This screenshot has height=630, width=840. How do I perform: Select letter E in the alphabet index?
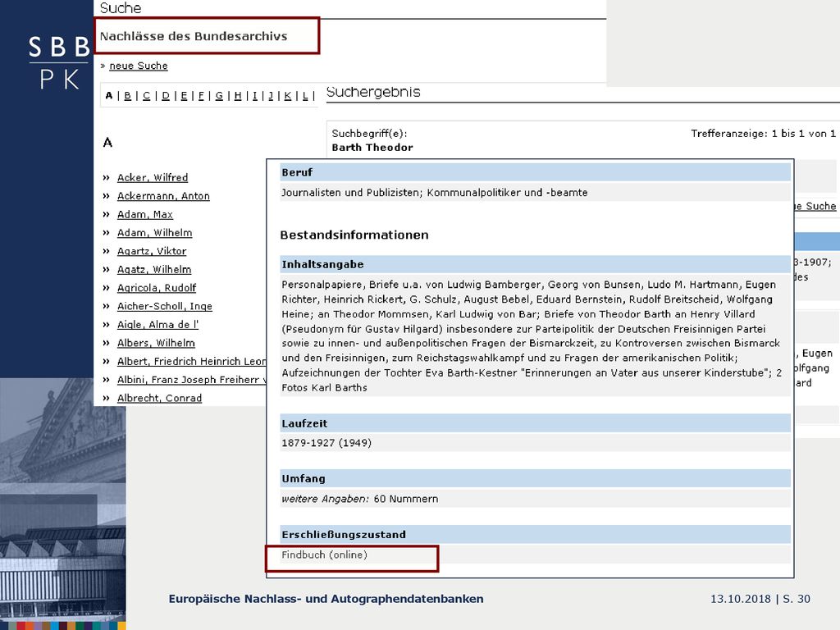point(184,96)
